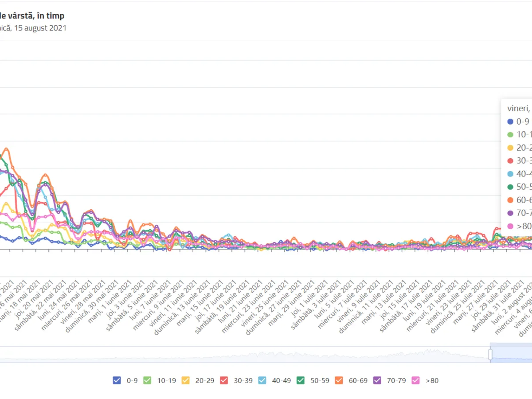Click the >80 pink dot in tooltip

tap(510, 226)
